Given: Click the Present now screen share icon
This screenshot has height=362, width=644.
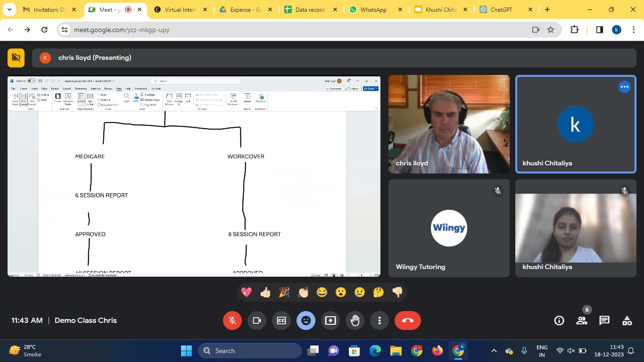Looking at the screenshot, I should point(330,321).
